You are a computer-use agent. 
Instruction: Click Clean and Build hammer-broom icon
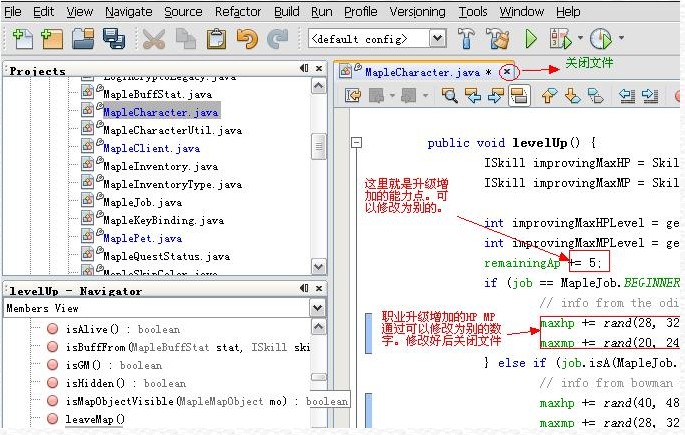click(x=498, y=38)
